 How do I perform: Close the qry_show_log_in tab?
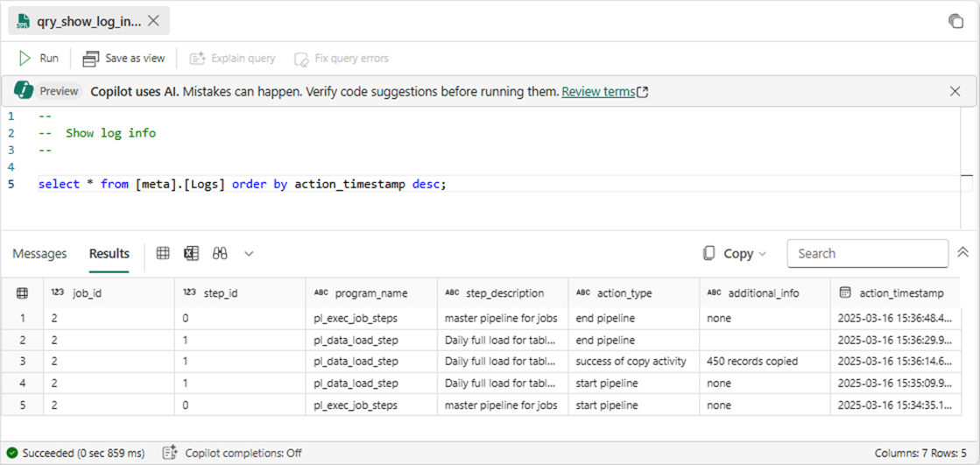[154, 20]
